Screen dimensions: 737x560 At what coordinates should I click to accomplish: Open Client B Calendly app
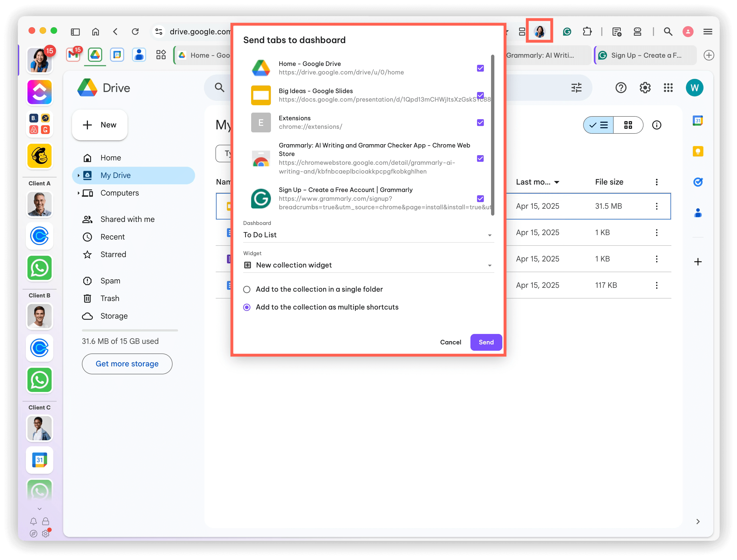[x=39, y=348]
